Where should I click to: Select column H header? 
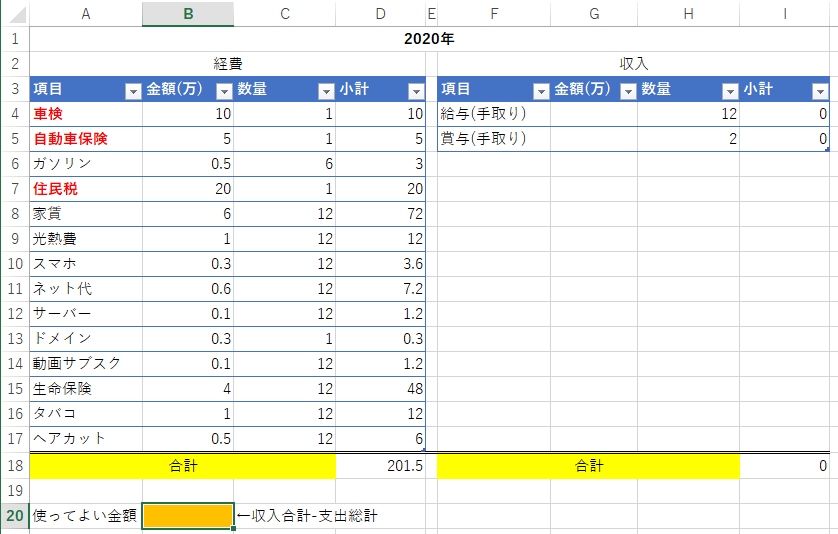(x=689, y=14)
